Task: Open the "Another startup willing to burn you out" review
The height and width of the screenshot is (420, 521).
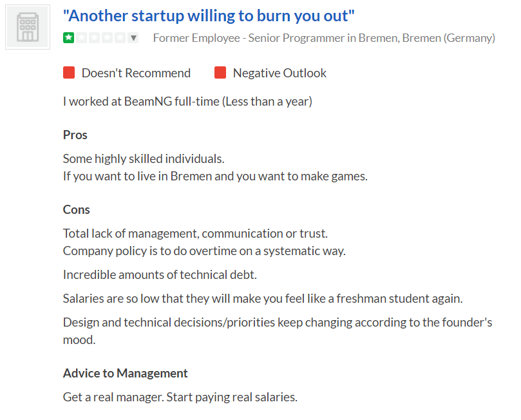Action: pyautogui.click(x=209, y=15)
